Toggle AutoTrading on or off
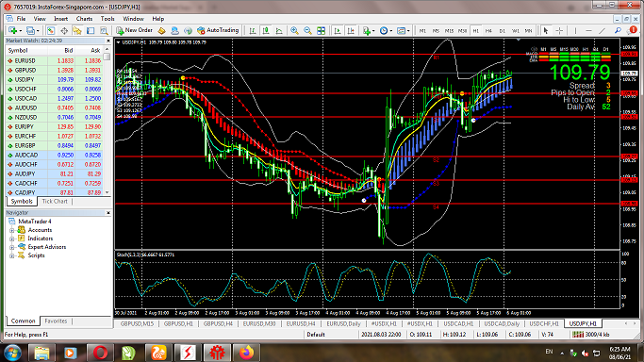The image size is (644, 362). pyautogui.click(x=218, y=30)
